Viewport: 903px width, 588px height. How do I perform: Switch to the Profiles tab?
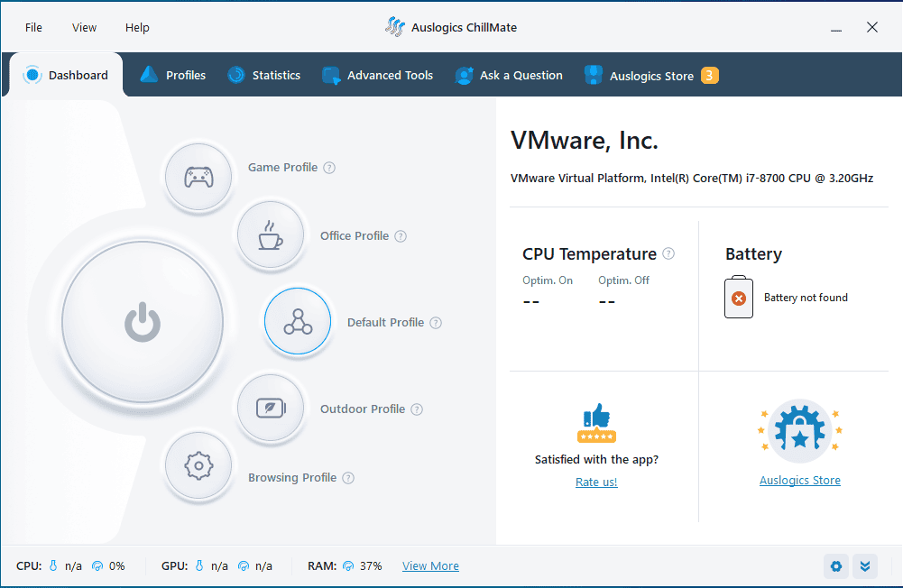tap(173, 75)
